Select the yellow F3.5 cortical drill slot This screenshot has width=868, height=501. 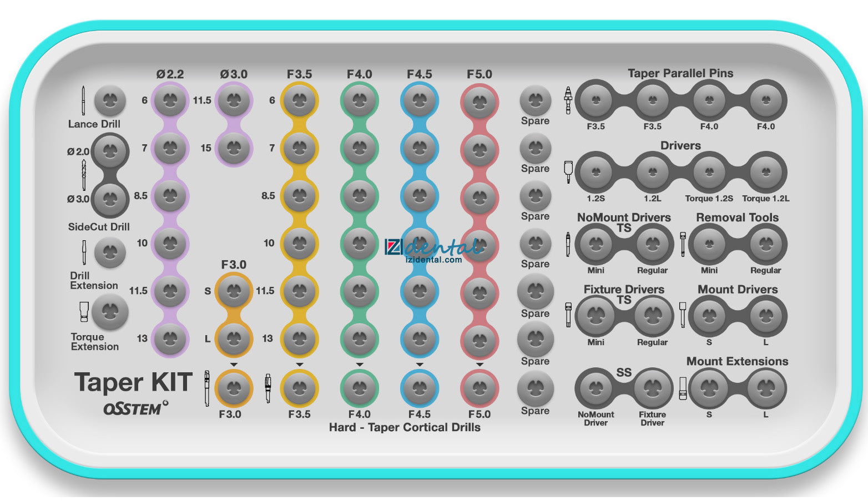pyautogui.click(x=299, y=388)
